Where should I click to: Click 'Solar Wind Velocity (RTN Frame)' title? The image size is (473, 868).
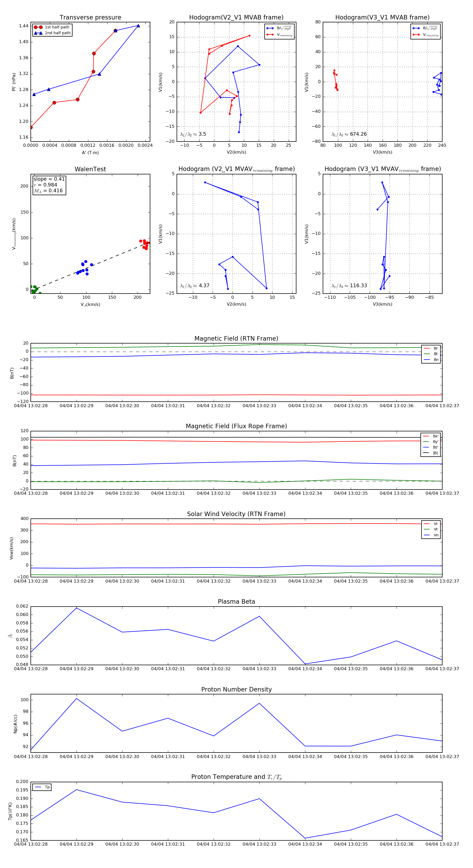pyautogui.click(x=236, y=514)
